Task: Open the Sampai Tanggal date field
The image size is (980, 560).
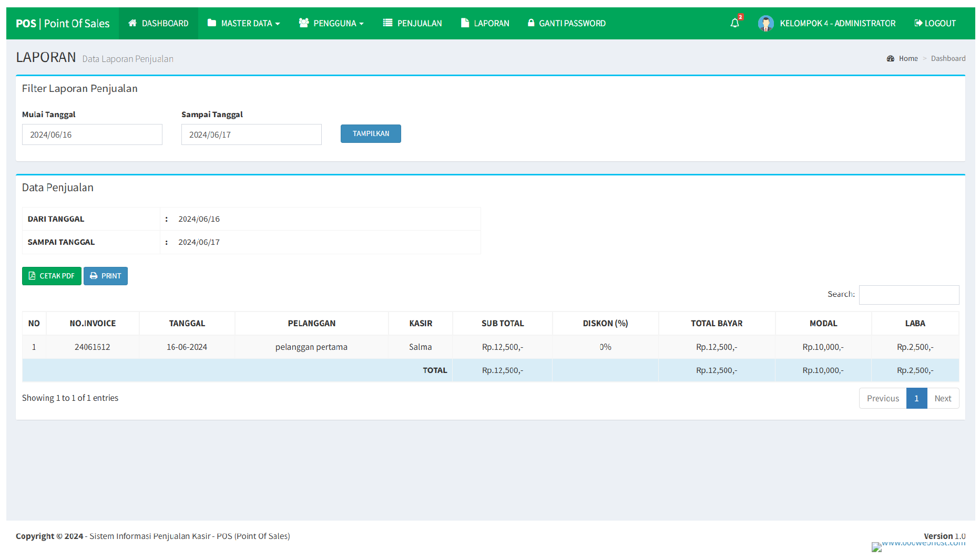Action: click(x=251, y=134)
